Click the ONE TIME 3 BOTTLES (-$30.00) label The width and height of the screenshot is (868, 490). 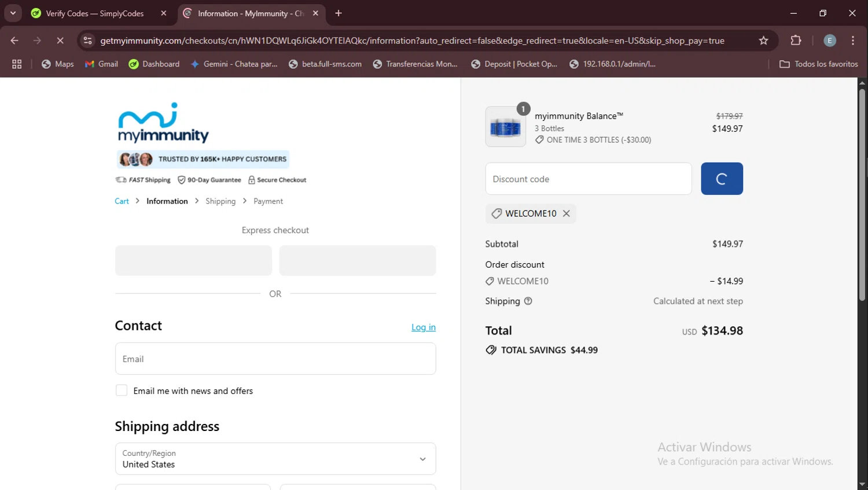coord(599,140)
